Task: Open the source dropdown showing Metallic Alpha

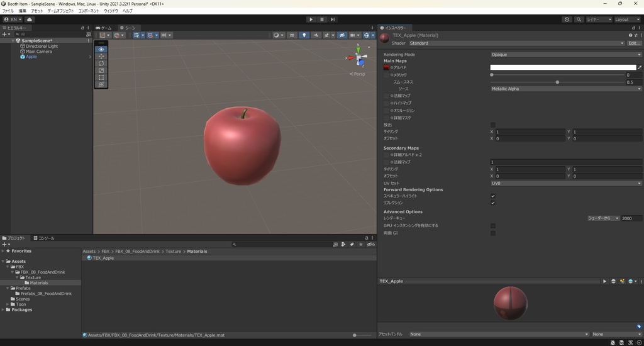Action: tap(565, 89)
